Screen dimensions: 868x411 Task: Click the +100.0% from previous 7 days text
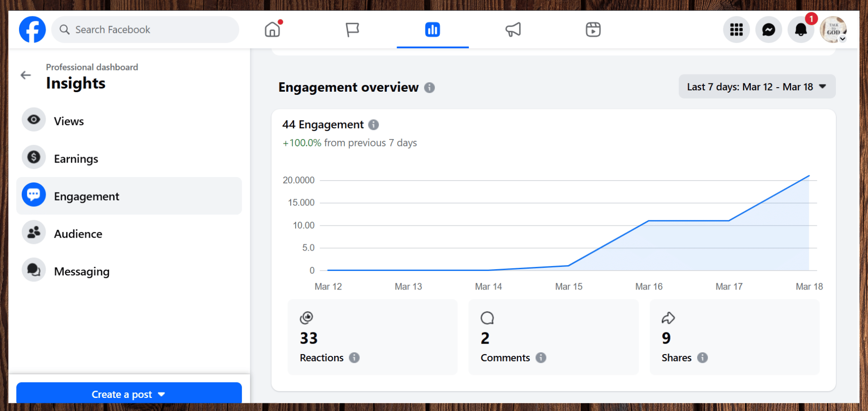tap(350, 143)
